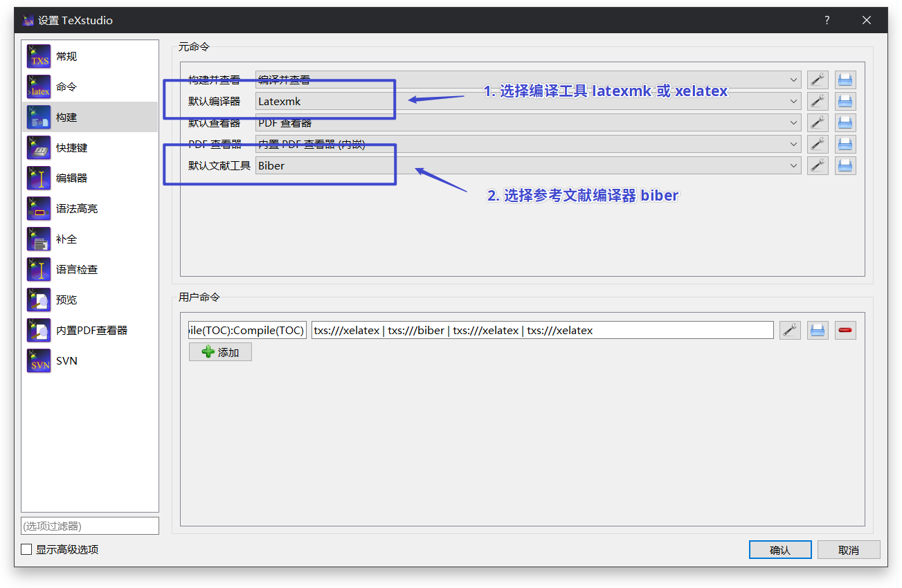Click the 选项过滤器 search field

coord(90,526)
